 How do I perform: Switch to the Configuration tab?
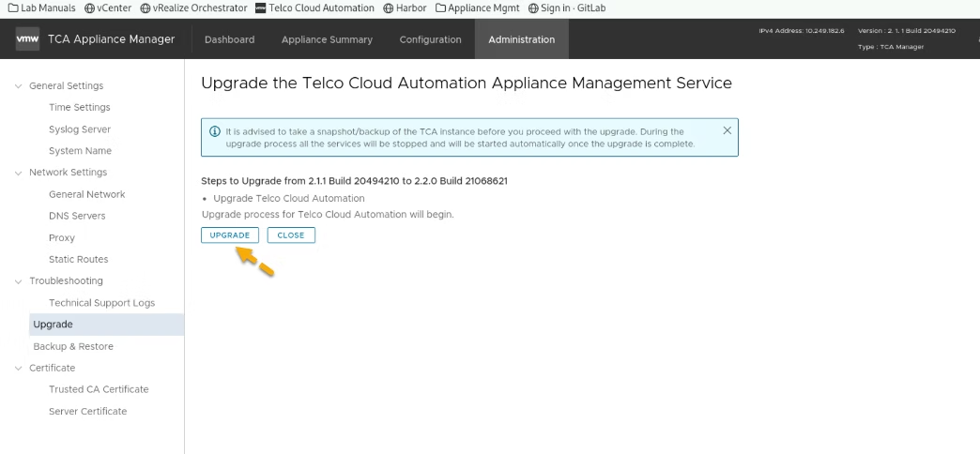[x=430, y=39]
